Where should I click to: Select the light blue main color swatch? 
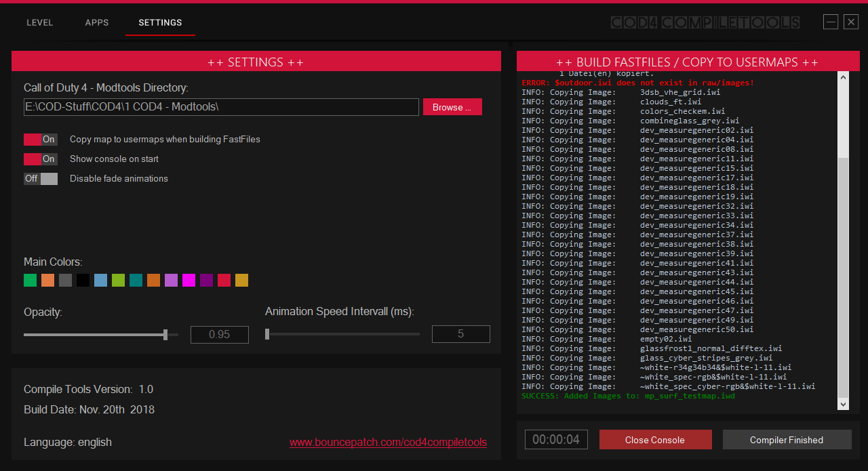(x=100, y=281)
